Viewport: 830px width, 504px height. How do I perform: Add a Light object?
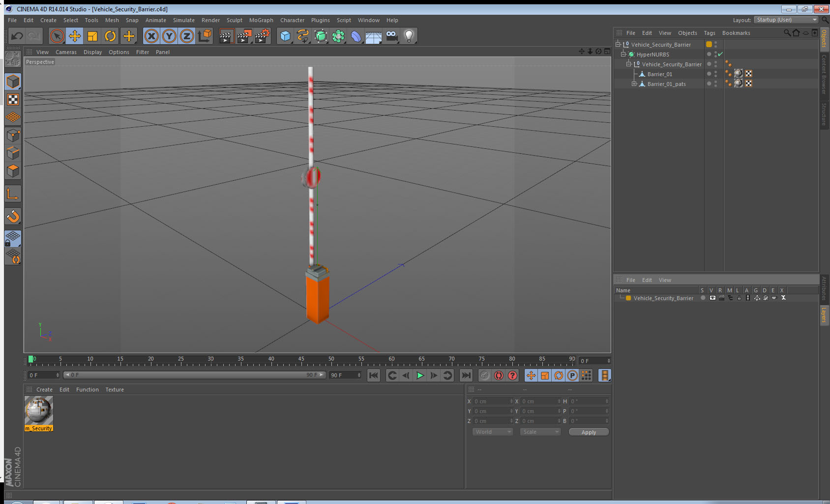pos(409,36)
